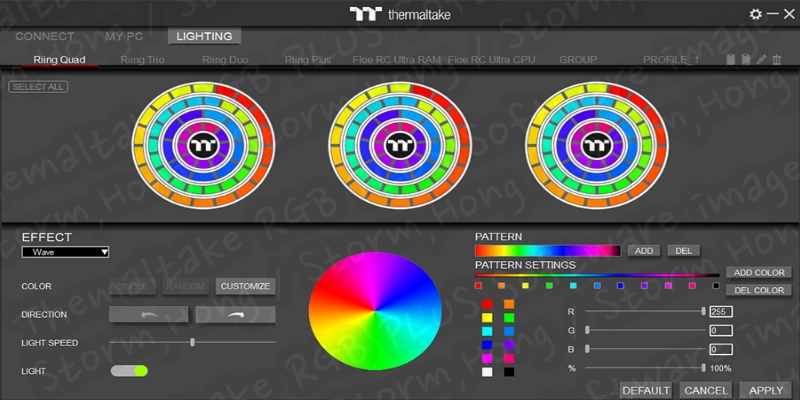Image resolution: width=800 pixels, height=400 pixels.
Task: Pick the orange preset swatch in the grid
Action: coord(509,304)
